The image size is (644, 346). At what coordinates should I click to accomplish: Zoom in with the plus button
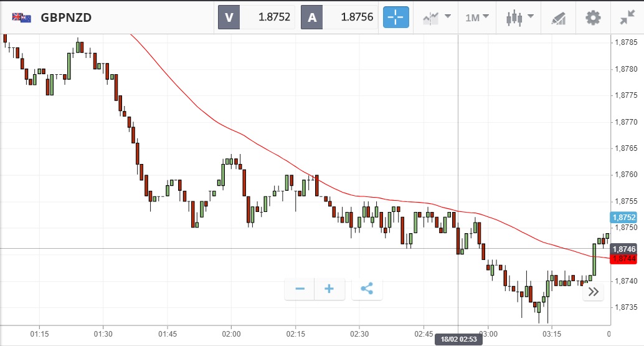[329, 289]
